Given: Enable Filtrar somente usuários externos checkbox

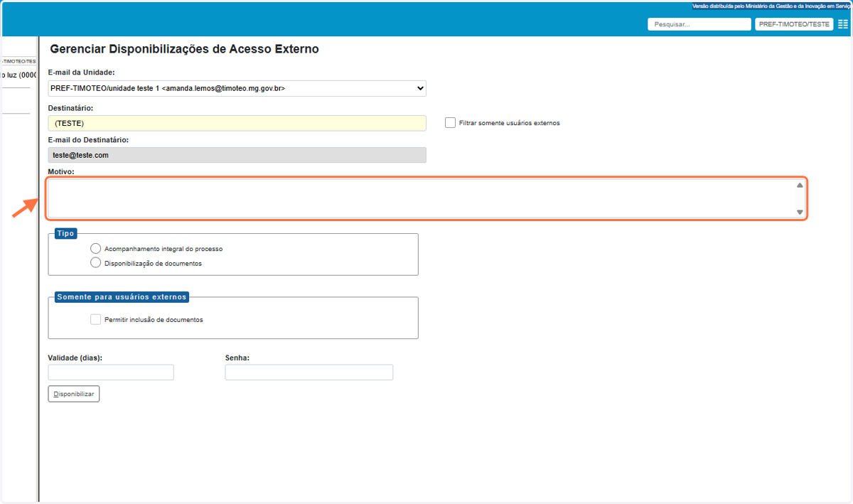Looking at the screenshot, I should coord(450,122).
